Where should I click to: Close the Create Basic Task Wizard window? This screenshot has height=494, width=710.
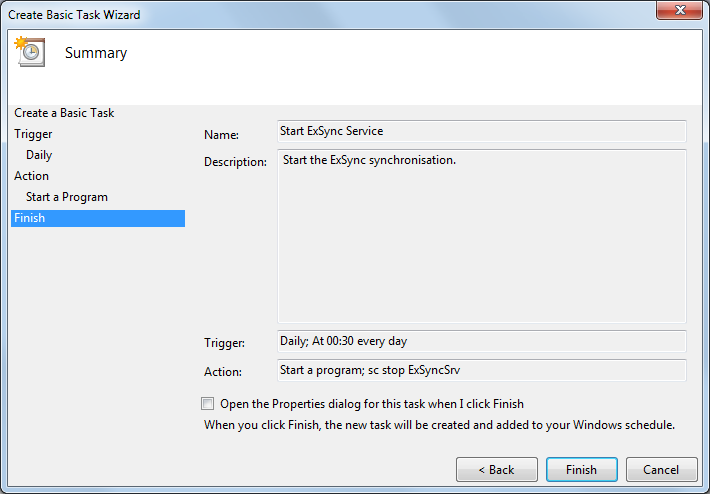(x=679, y=10)
